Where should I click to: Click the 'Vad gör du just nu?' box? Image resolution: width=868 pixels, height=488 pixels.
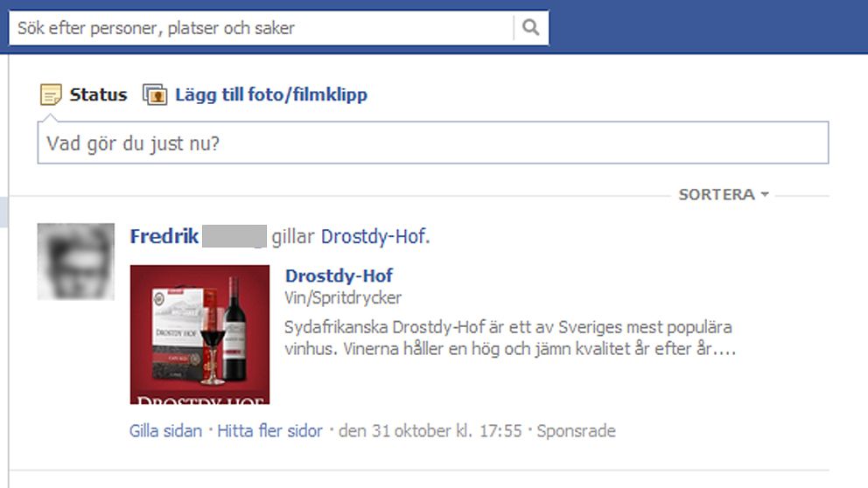433,143
